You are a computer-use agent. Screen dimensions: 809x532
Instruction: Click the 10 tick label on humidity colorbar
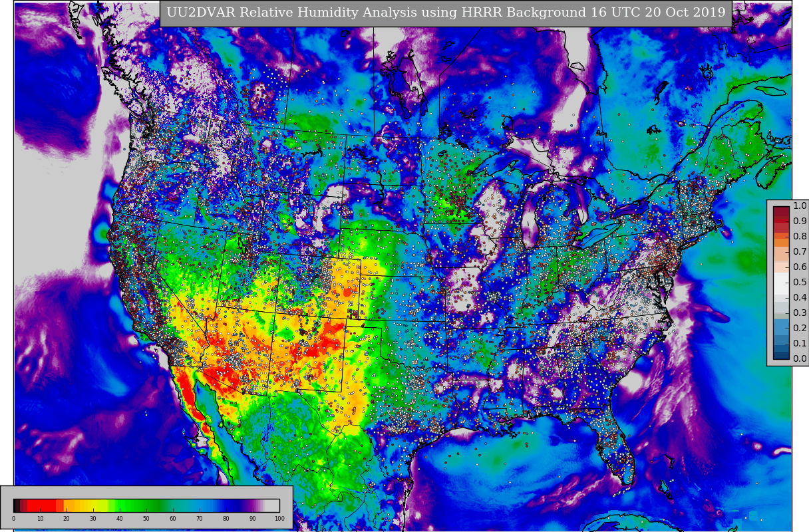tap(40, 519)
